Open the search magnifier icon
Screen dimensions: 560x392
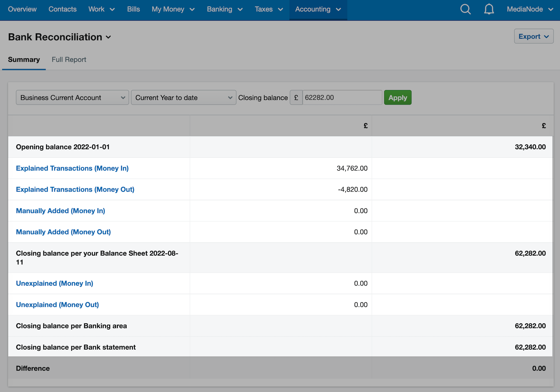[465, 9]
